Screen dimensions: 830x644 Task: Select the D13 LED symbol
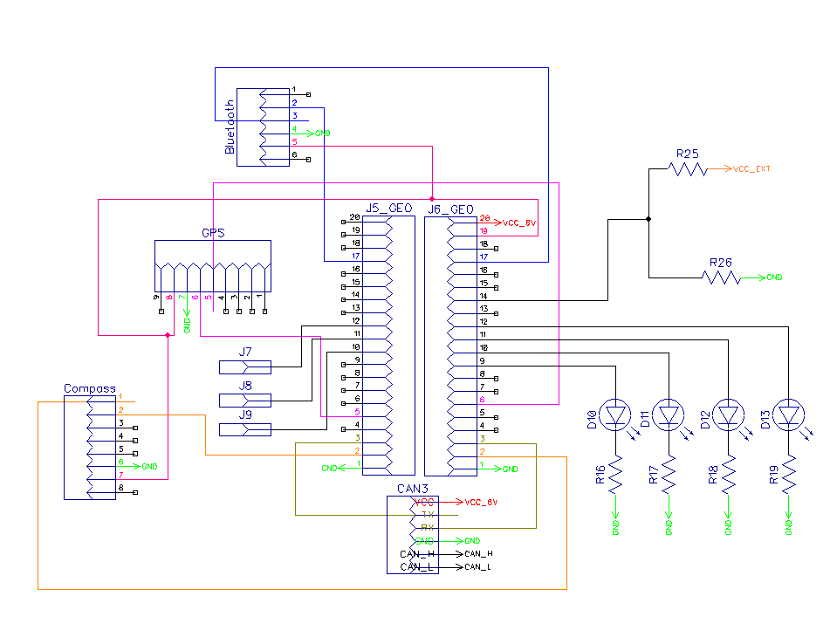[x=789, y=414]
